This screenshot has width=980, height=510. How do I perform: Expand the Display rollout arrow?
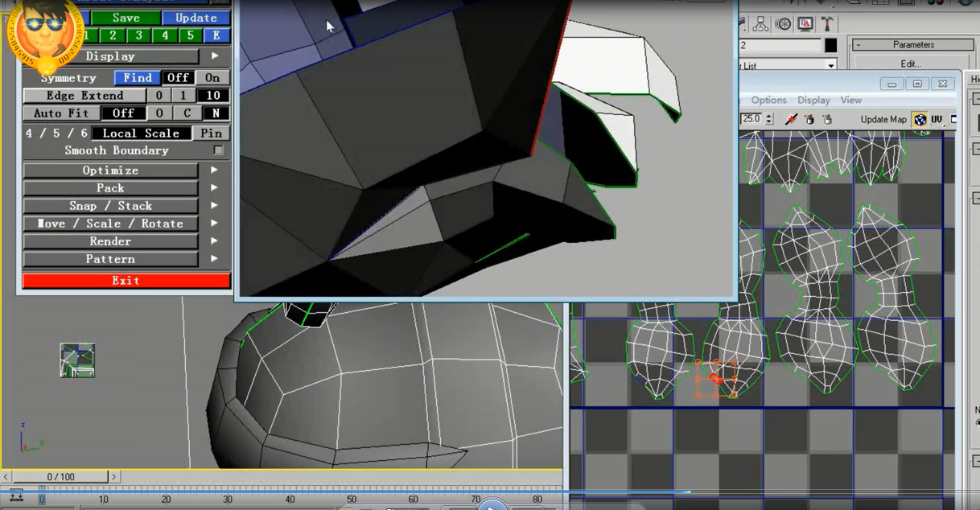coord(215,56)
